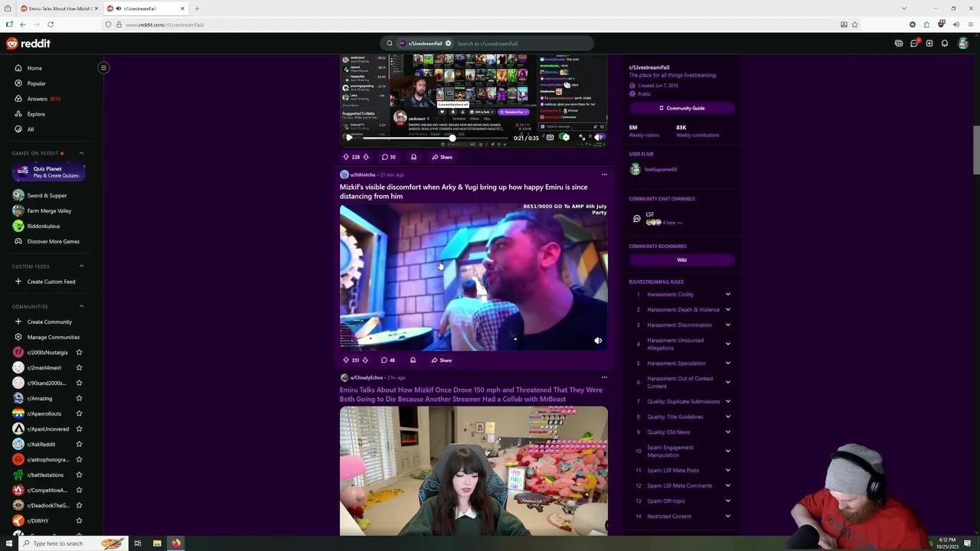
Task: Open overflow menu on ItAintchu's post
Action: (x=604, y=174)
